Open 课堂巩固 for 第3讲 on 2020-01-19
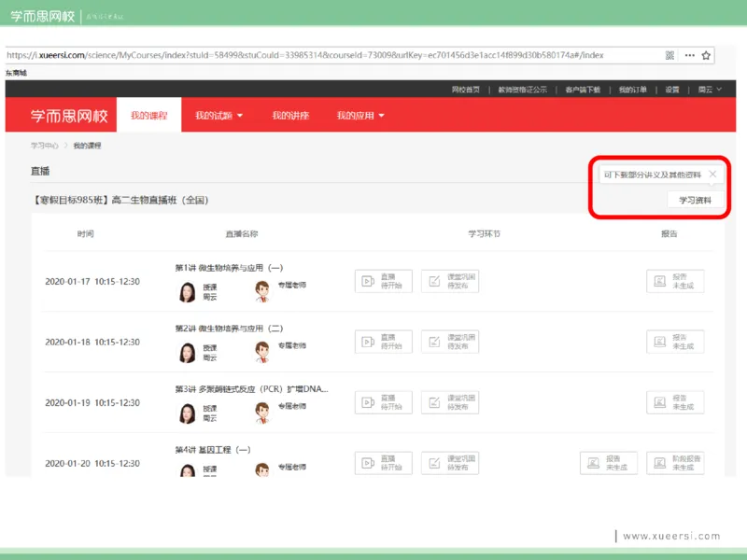This screenshot has height=560, width=747. [450, 402]
